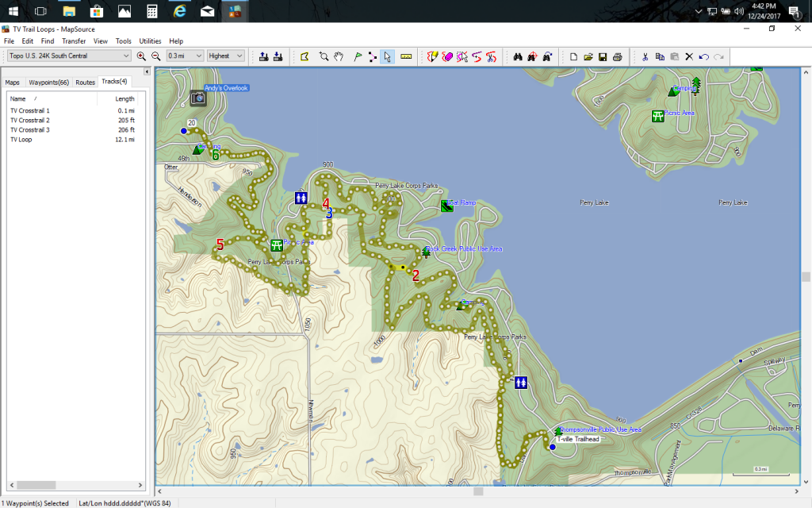The width and height of the screenshot is (812, 508).
Task: Select the Track Join tool
Action: (x=477, y=56)
